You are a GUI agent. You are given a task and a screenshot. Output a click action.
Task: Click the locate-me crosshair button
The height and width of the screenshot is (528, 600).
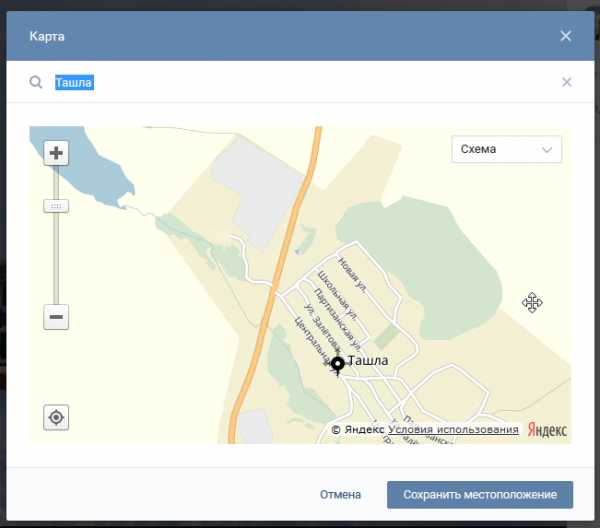click(56, 417)
